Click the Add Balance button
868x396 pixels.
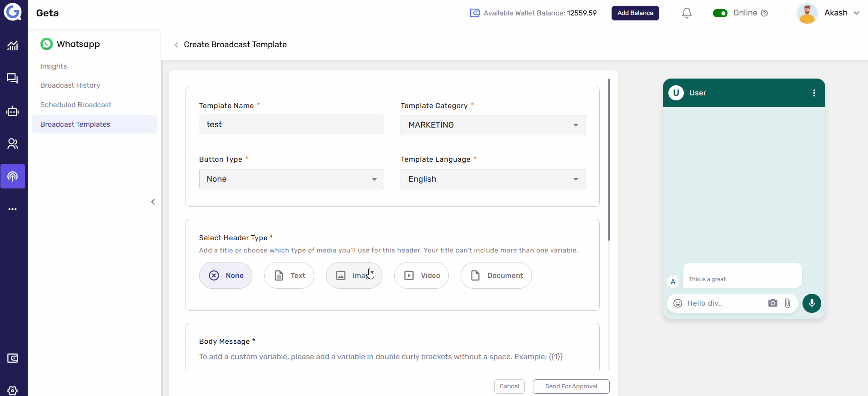click(635, 13)
